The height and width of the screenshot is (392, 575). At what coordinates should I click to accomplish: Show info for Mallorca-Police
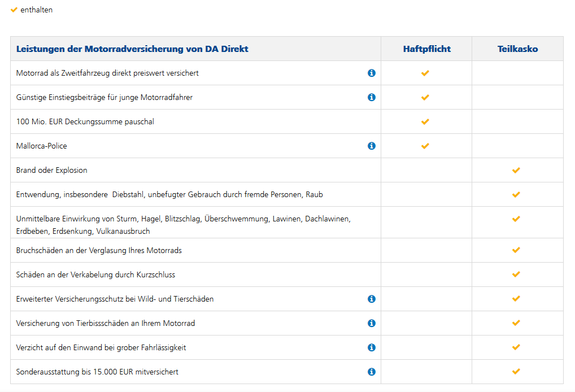click(x=372, y=146)
